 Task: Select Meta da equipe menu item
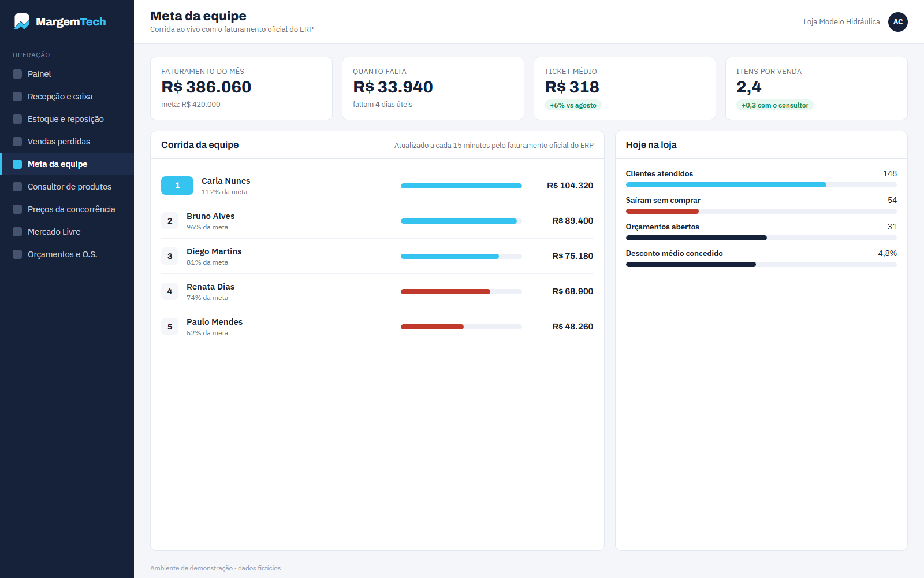coord(67,164)
